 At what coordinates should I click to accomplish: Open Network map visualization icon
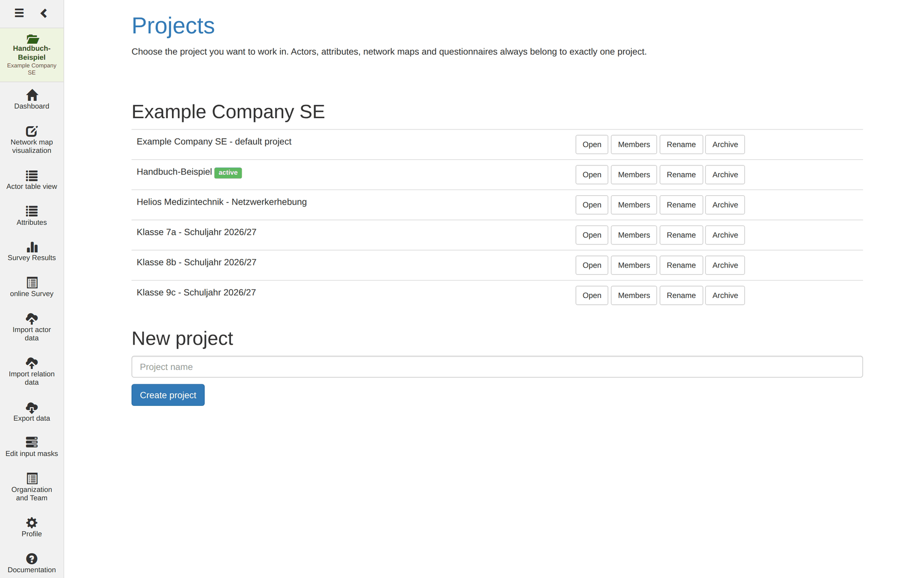32,131
